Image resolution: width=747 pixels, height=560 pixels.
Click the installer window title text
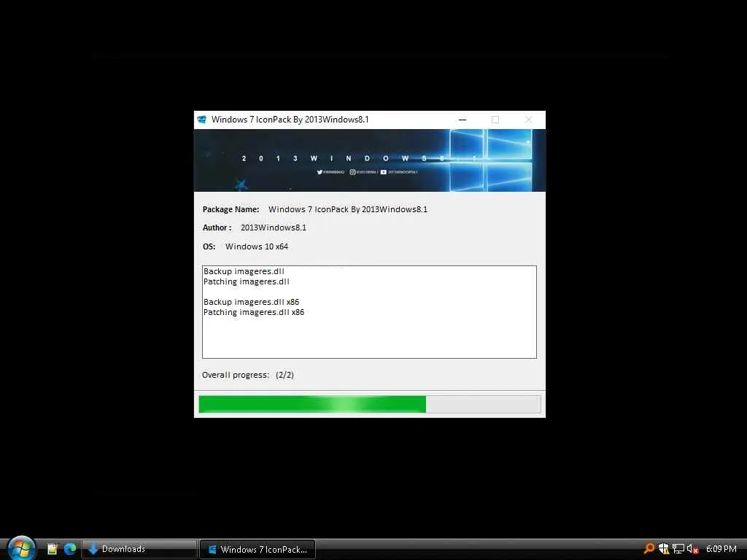click(x=290, y=120)
